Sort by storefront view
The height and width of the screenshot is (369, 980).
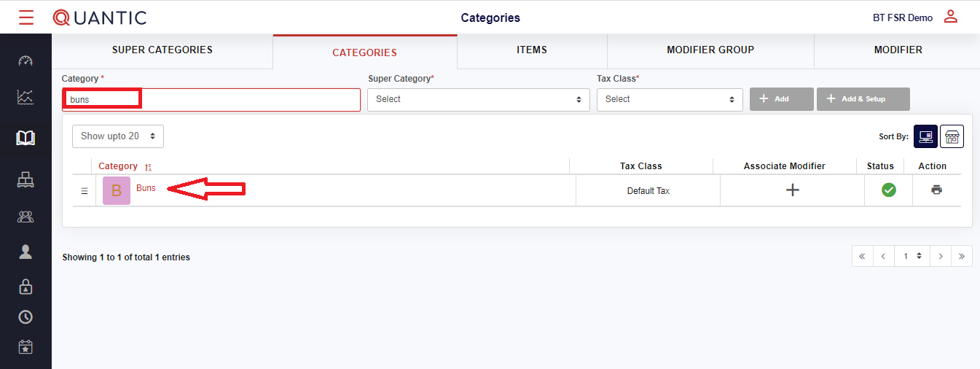coord(952,136)
